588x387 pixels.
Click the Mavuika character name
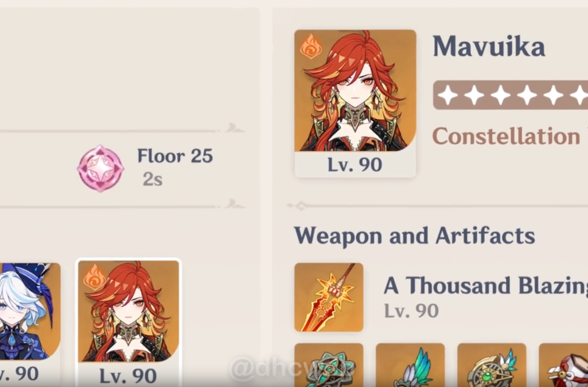489,47
